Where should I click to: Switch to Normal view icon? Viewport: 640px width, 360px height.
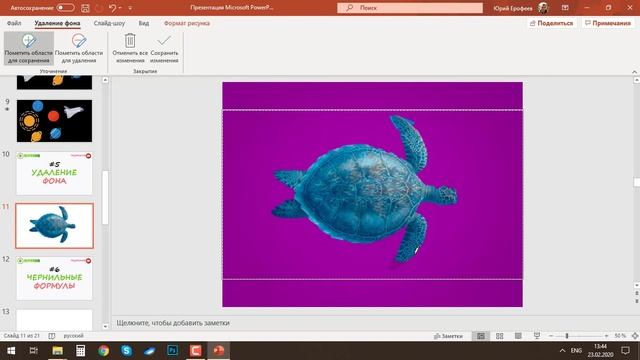[x=481, y=336]
